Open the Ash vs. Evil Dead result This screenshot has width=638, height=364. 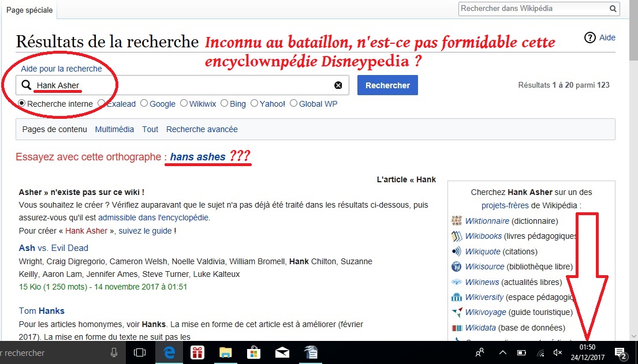coord(53,248)
